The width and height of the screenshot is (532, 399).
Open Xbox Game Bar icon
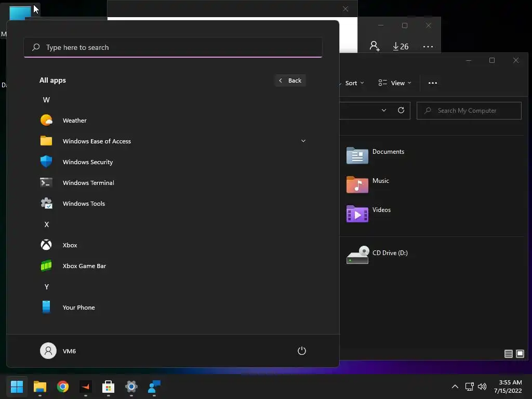tap(46, 265)
